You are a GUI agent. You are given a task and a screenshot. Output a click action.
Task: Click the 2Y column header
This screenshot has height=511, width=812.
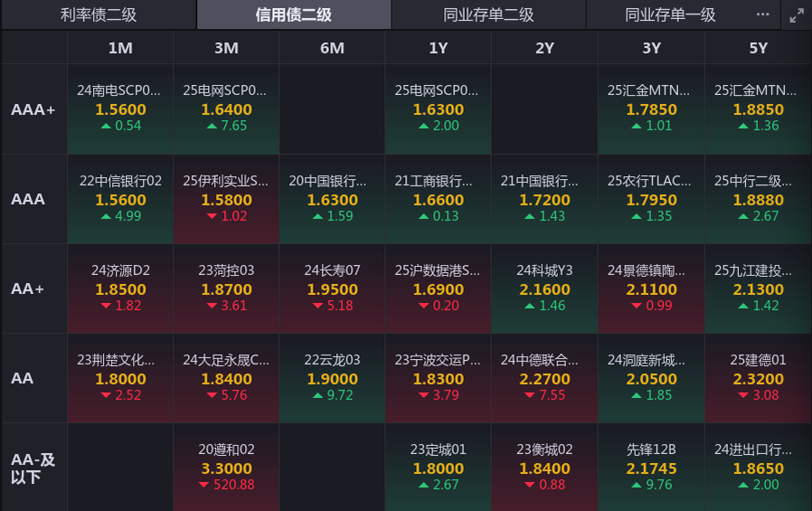click(x=544, y=48)
